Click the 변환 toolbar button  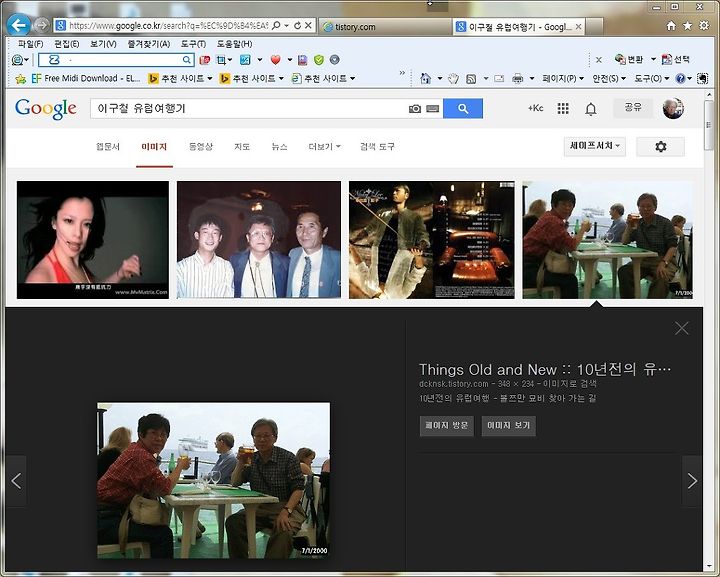[629, 59]
